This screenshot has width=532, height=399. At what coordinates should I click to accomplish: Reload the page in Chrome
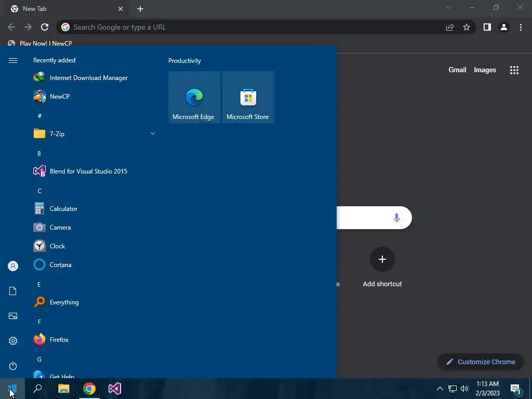[45, 27]
